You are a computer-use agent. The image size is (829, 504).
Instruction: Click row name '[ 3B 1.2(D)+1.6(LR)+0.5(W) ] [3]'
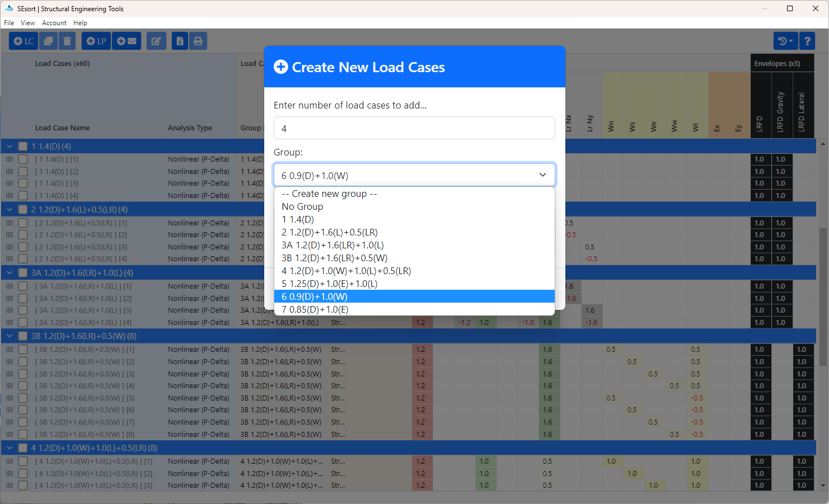[85, 374]
